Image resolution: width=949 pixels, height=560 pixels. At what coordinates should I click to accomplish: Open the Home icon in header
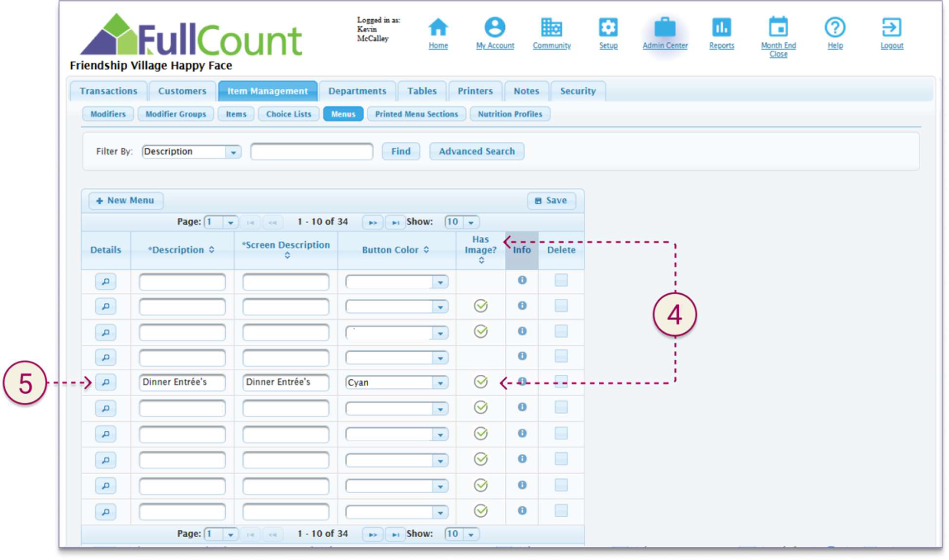[x=437, y=28]
